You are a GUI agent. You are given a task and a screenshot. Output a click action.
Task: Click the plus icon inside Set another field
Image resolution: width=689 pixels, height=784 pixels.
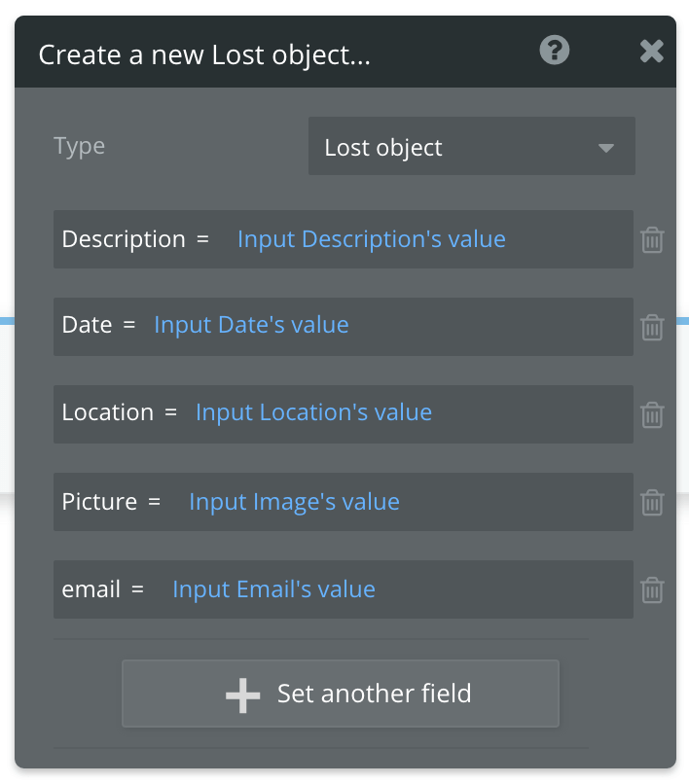pos(240,693)
